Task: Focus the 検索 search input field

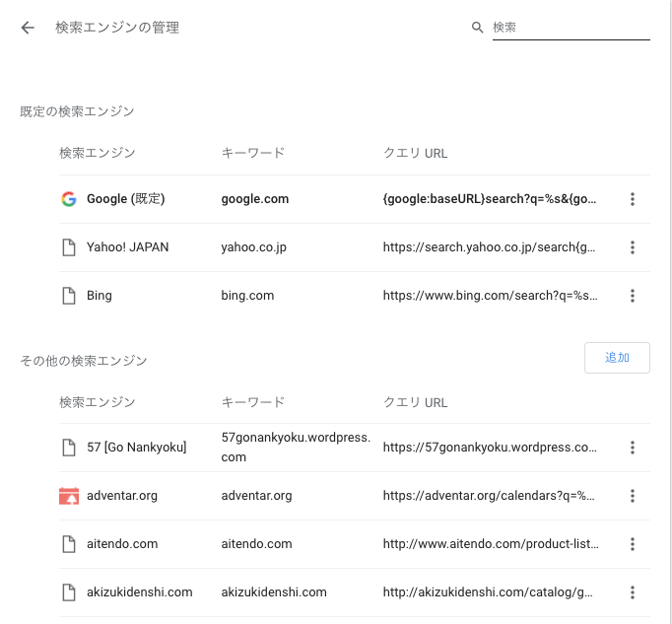Action: point(571,28)
